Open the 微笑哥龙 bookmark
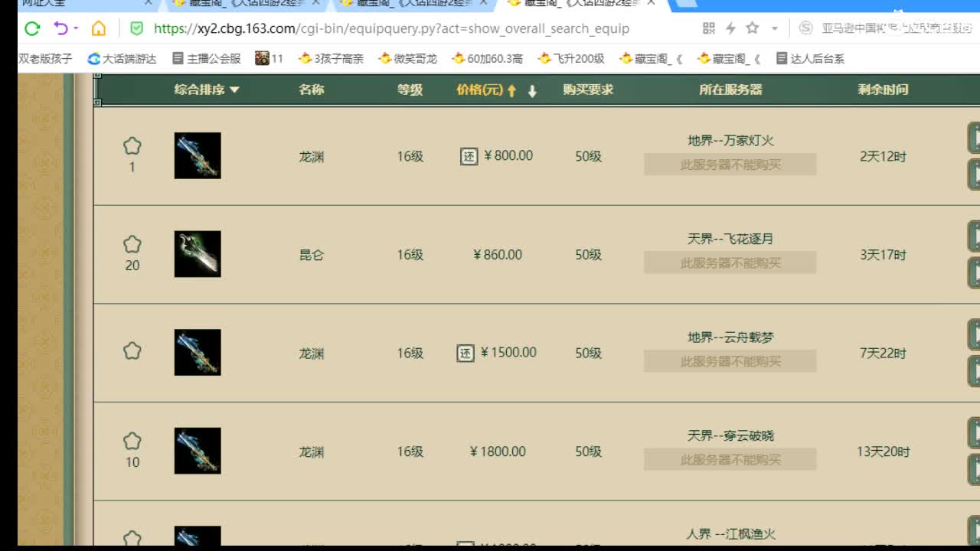Viewport: 980px width, 551px height. pos(407,58)
